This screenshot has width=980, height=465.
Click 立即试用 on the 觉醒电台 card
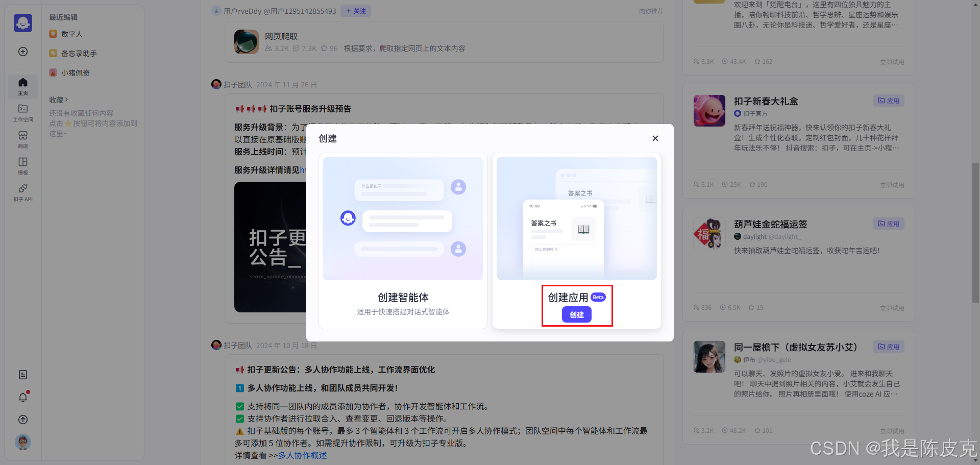click(x=892, y=62)
